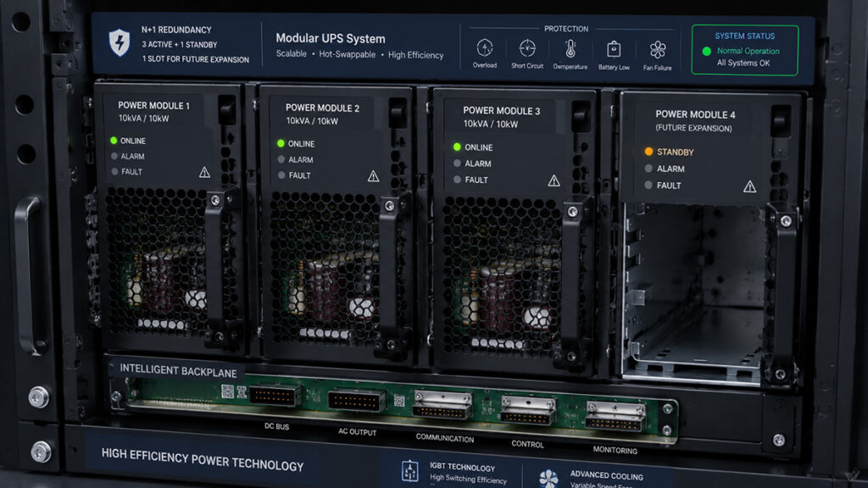Click the 'High Efficiency' text
Image resolution: width=868 pixels, height=488 pixels.
415,55
